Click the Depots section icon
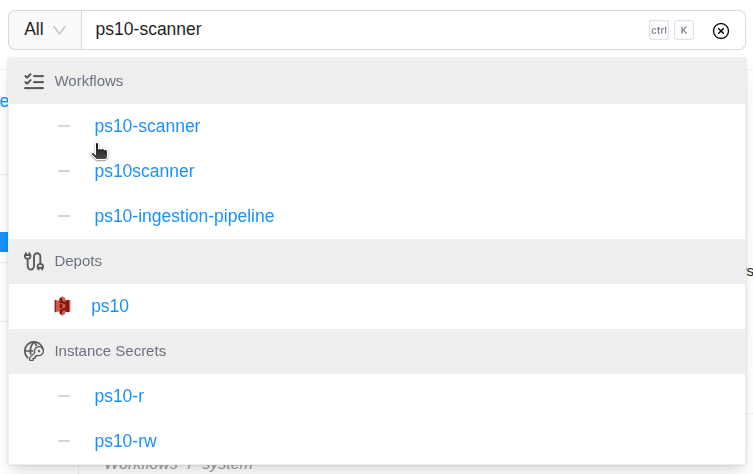This screenshot has width=753, height=474. tap(34, 261)
